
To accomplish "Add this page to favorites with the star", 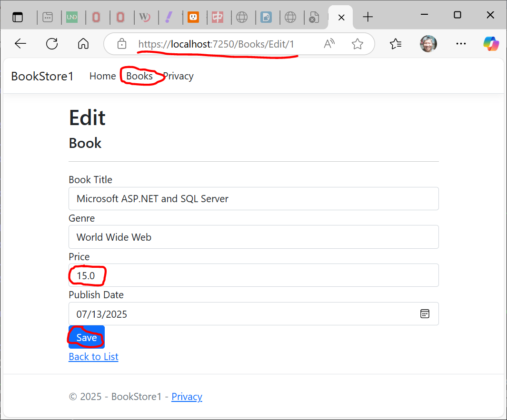I will click(x=358, y=44).
